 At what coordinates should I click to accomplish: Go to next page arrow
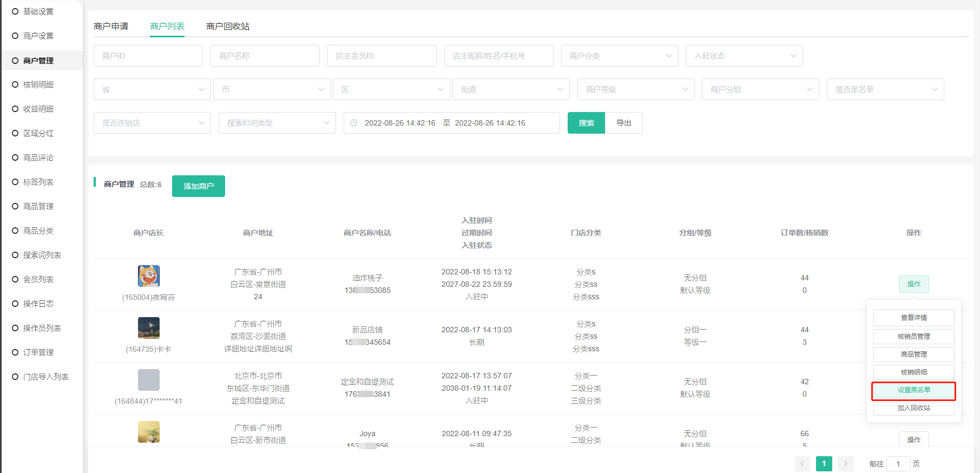(845, 464)
